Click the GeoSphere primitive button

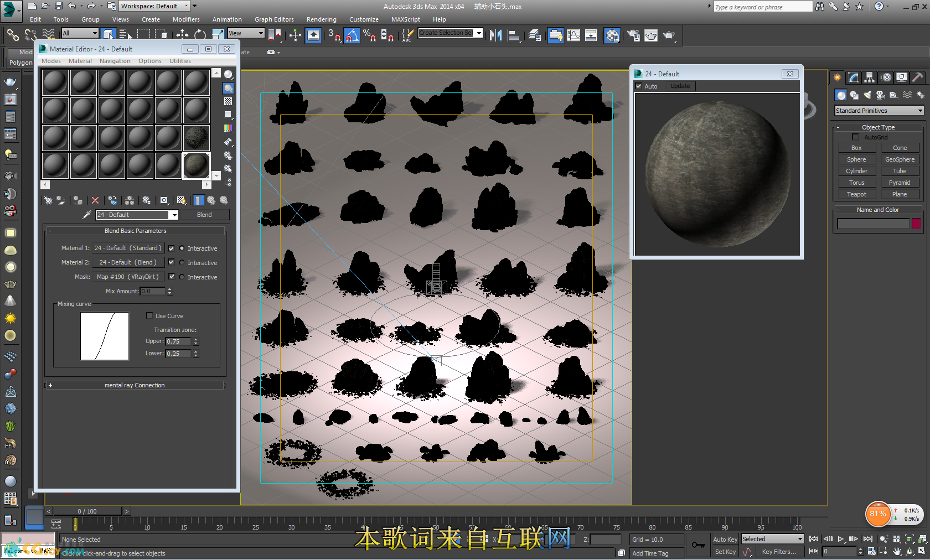pos(900,159)
